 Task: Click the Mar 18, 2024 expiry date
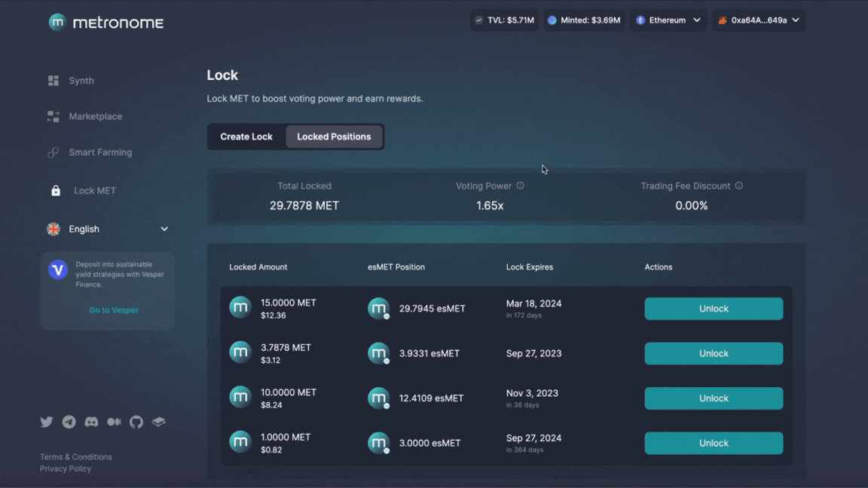(533, 303)
